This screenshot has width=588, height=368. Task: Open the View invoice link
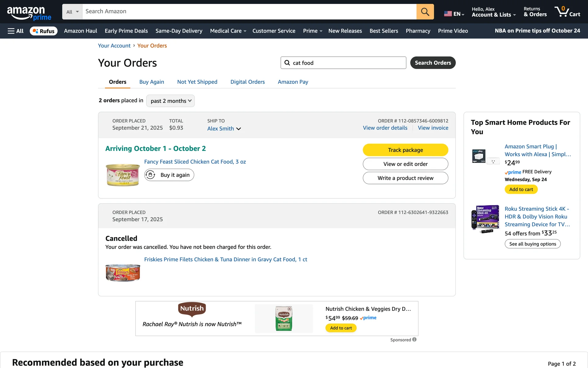pos(433,128)
